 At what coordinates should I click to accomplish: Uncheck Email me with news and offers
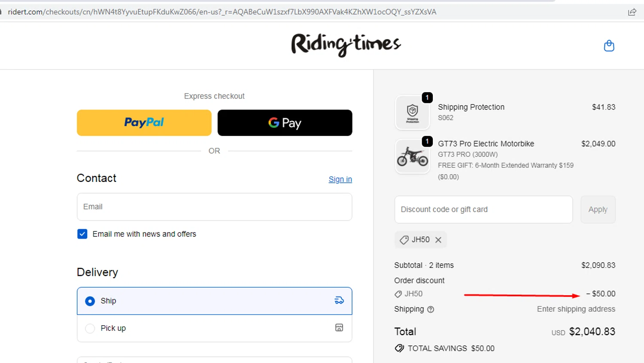pyautogui.click(x=82, y=234)
